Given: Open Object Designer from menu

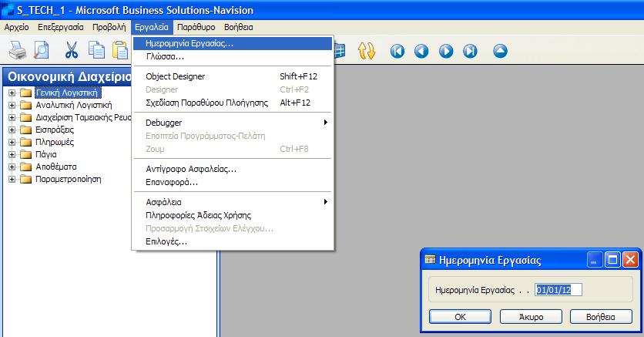Looking at the screenshot, I should tap(233, 76).
